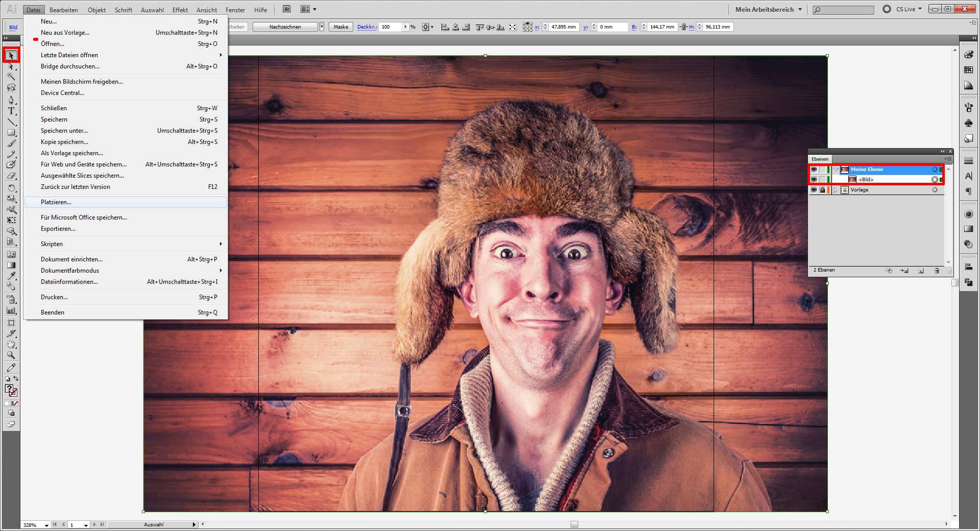Open Adobe Bridge via the Br icon

(x=287, y=9)
